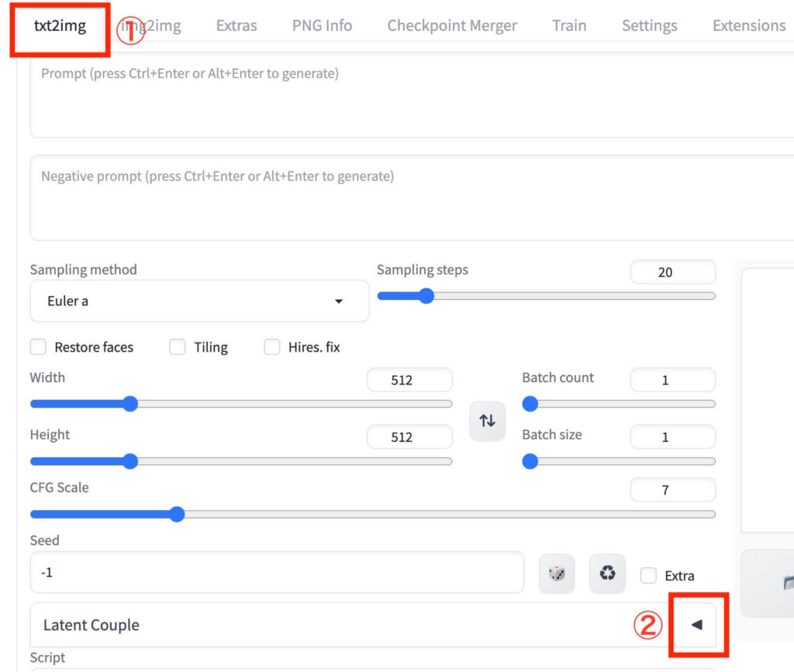Click the Seed input field
Screen dimensions: 794x672
tap(277, 573)
